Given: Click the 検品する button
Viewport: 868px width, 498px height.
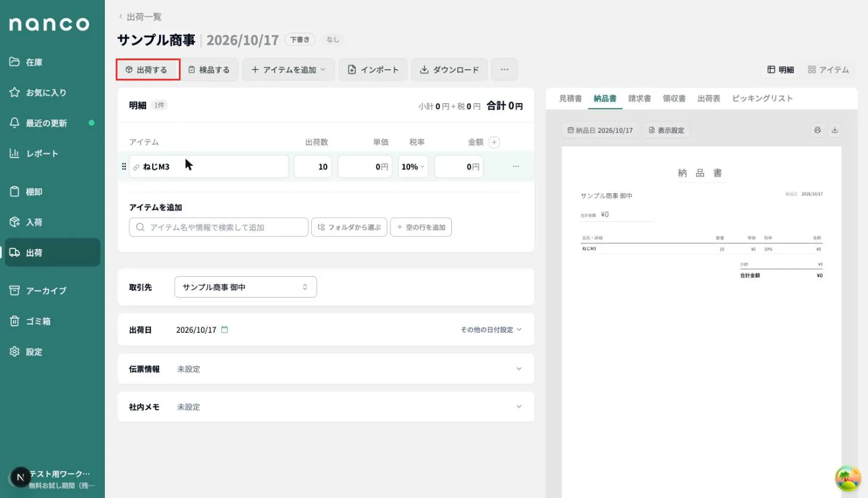Looking at the screenshot, I should tap(209, 70).
